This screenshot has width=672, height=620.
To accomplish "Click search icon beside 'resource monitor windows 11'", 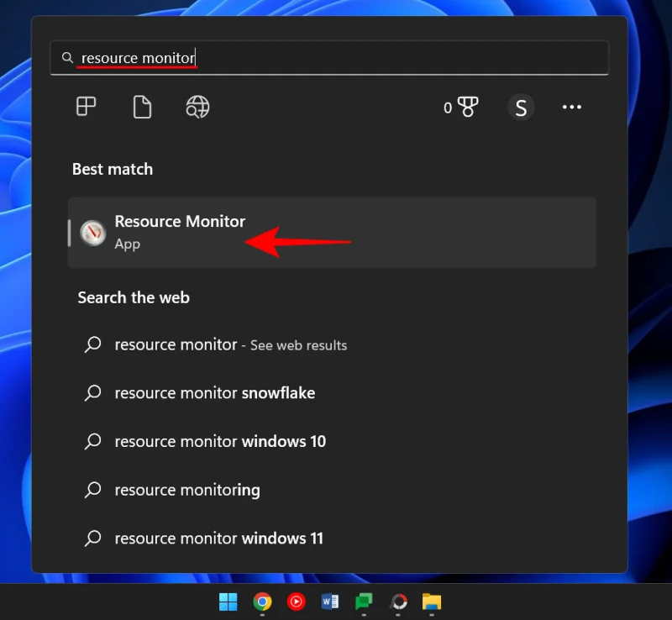I will [x=92, y=539].
